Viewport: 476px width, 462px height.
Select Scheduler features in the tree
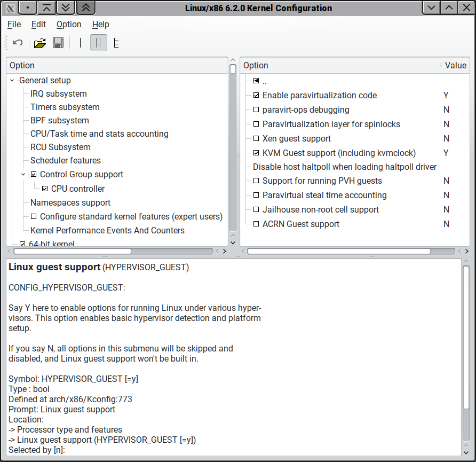click(x=65, y=160)
